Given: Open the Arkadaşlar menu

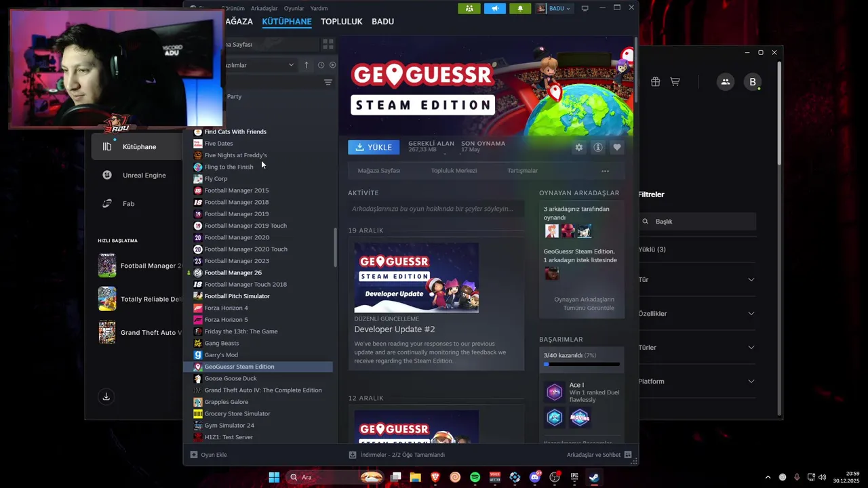Looking at the screenshot, I should 264,8.
